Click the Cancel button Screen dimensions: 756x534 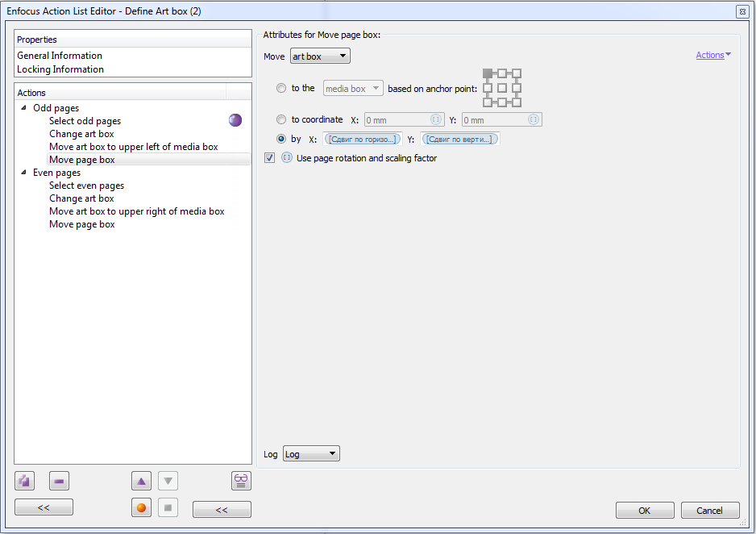click(x=710, y=511)
